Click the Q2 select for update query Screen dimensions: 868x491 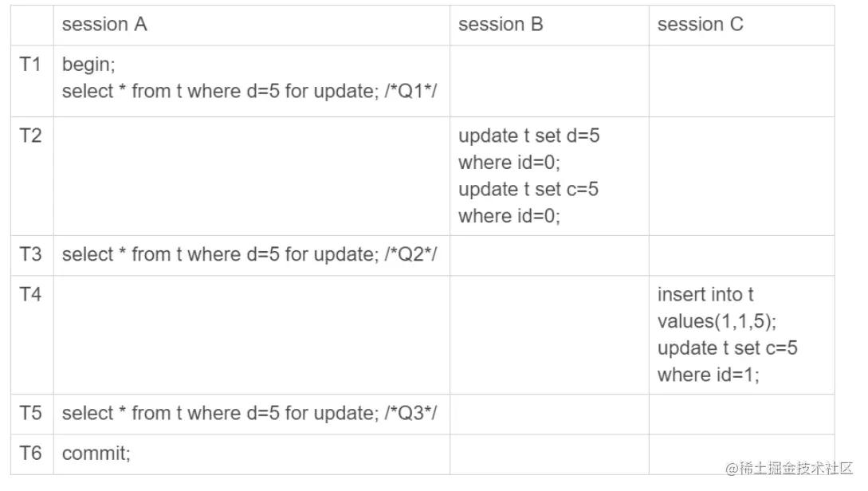250,254
